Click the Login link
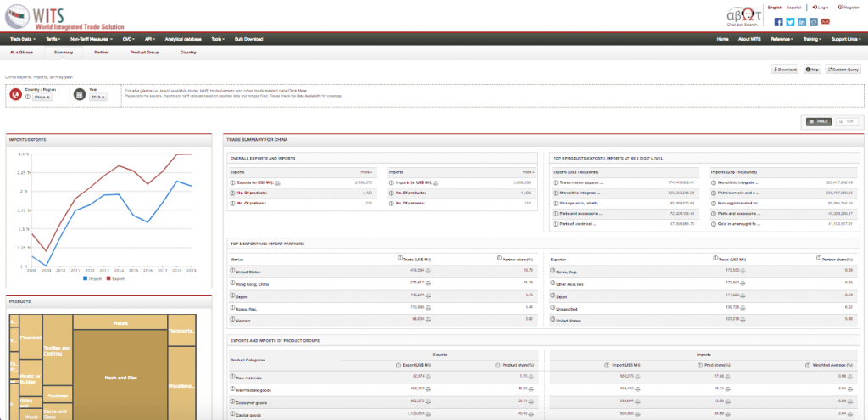The image size is (868, 420). point(821,8)
